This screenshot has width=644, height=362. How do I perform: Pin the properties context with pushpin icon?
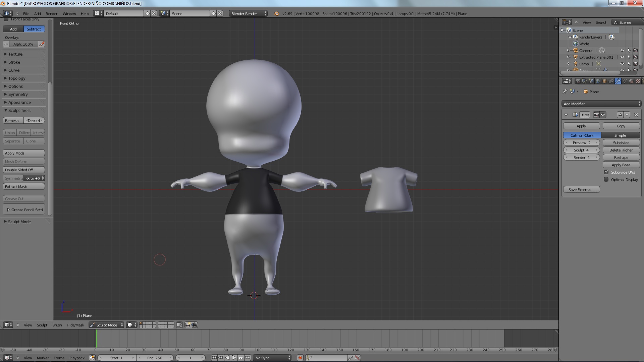coord(565,92)
